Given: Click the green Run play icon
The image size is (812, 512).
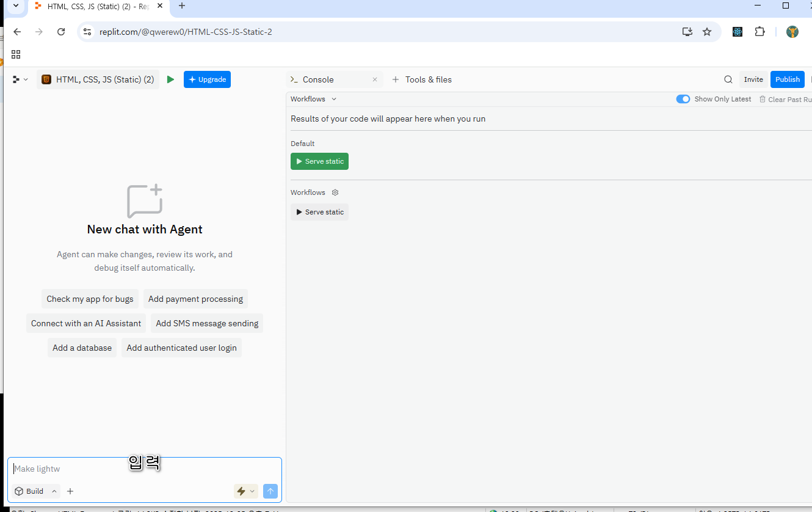Looking at the screenshot, I should [x=170, y=79].
